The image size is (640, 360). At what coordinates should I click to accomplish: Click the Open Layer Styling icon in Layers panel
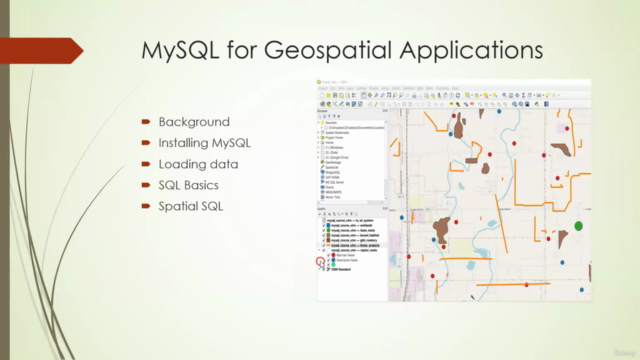point(320,214)
